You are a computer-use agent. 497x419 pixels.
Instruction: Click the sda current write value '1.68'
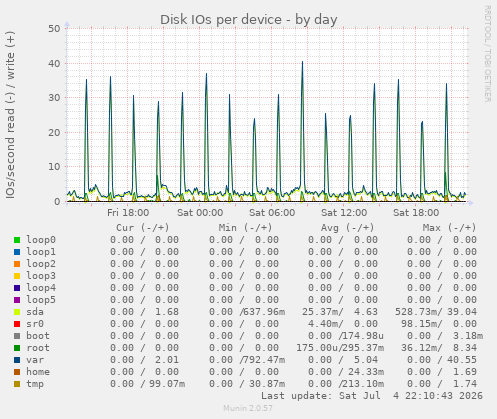coord(167,312)
